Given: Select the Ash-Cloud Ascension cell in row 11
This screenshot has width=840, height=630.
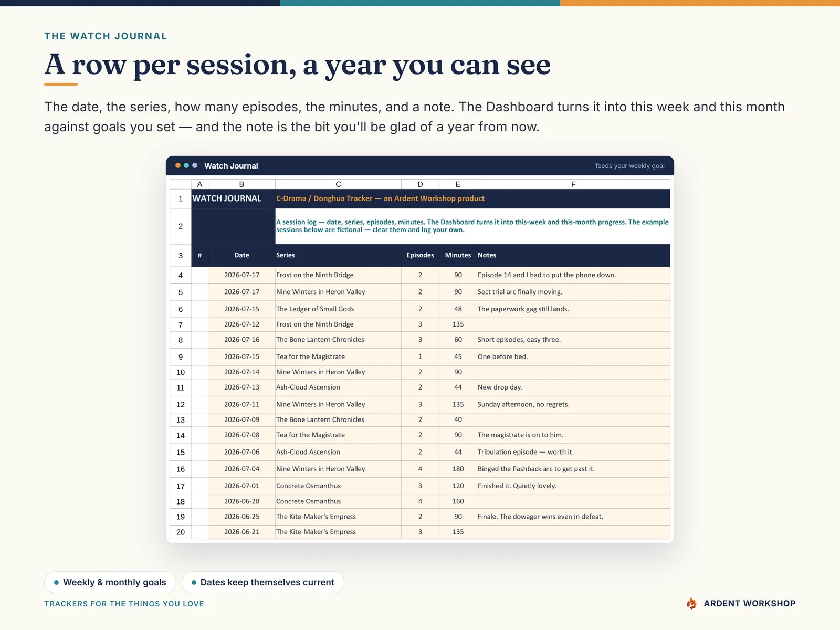Looking at the screenshot, I should point(338,387).
